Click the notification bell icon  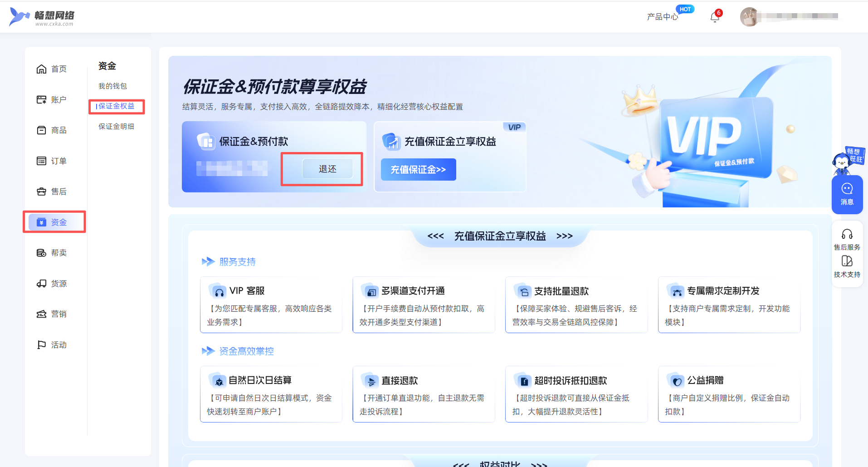[x=715, y=17]
